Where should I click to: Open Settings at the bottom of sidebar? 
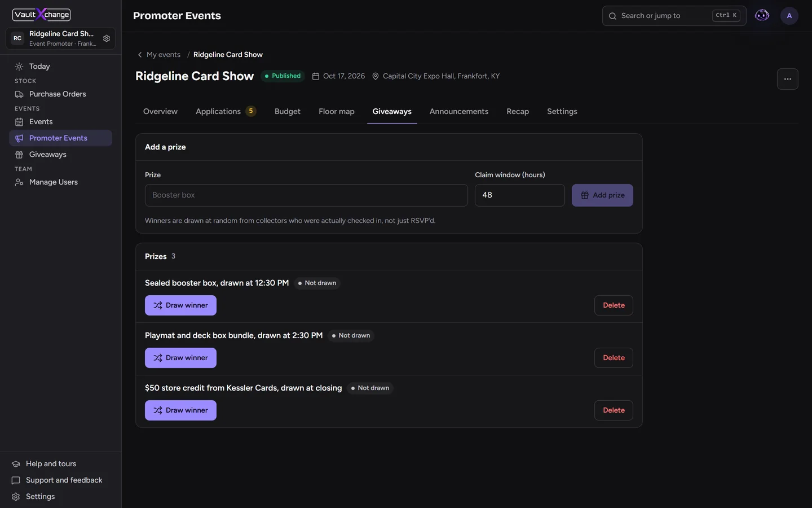[60, 497]
